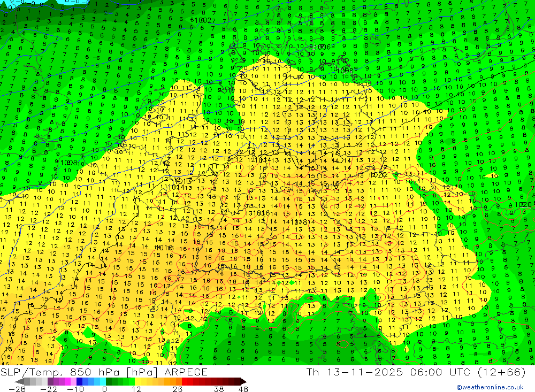Click the gray left arrow of color legend
The height and width of the screenshot is (392, 535).
coord(19,382)
